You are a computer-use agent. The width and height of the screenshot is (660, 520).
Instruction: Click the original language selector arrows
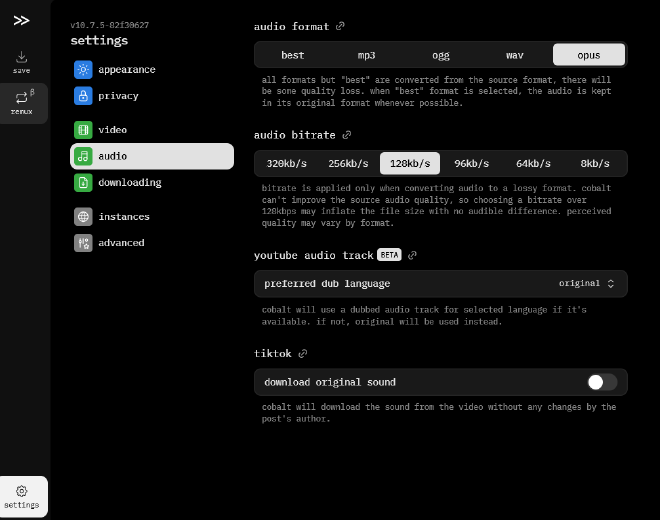[x=611, y=284]
